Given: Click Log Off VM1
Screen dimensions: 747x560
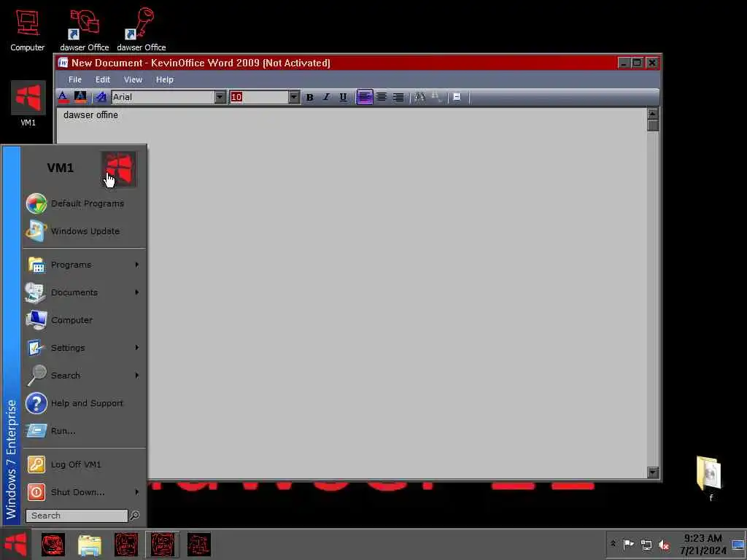Looking at the screenshot, I should pyautogui.click(x=85, y=464).
